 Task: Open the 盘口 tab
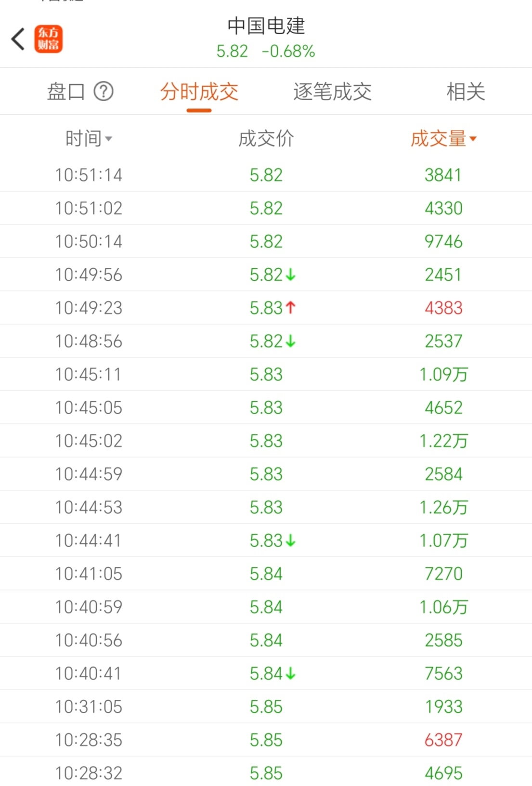click(x=66, y=91)
